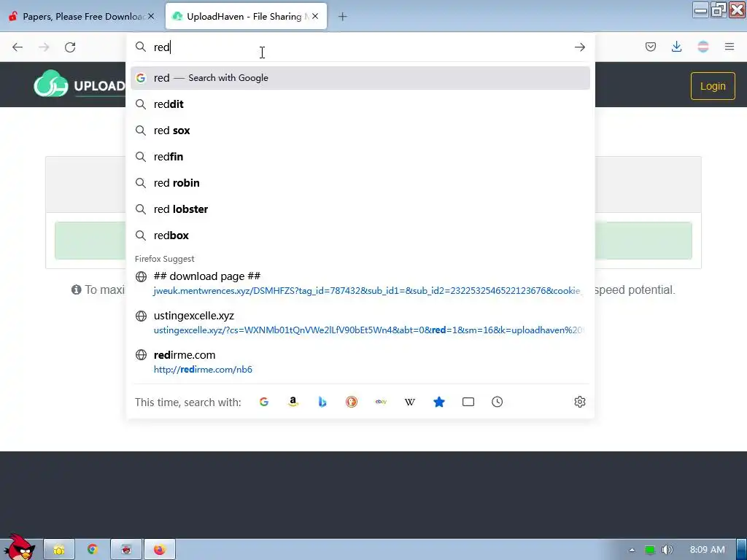747x560 pixels.
Task: Open the Pocket save icon
Action: (650, 47)
